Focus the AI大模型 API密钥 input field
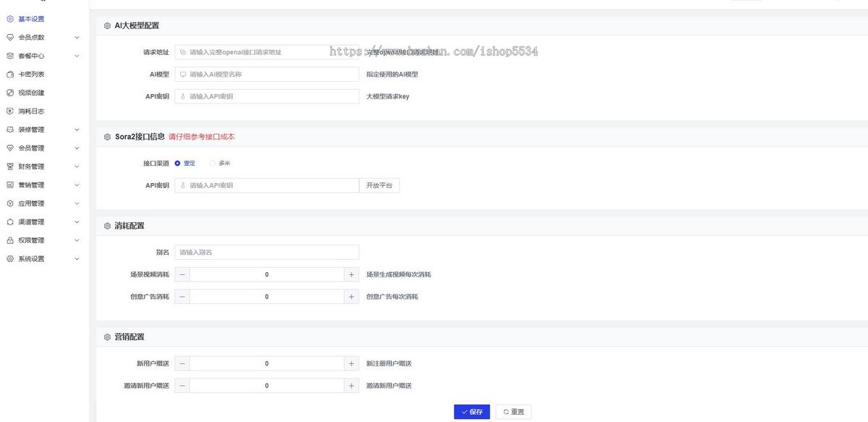Screen dimensions: 868x422 pyautogui.click(x=267, y=96)
